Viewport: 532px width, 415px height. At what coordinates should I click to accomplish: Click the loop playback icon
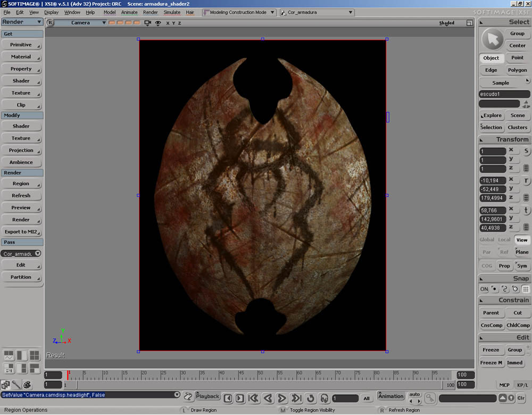point(311,398)
